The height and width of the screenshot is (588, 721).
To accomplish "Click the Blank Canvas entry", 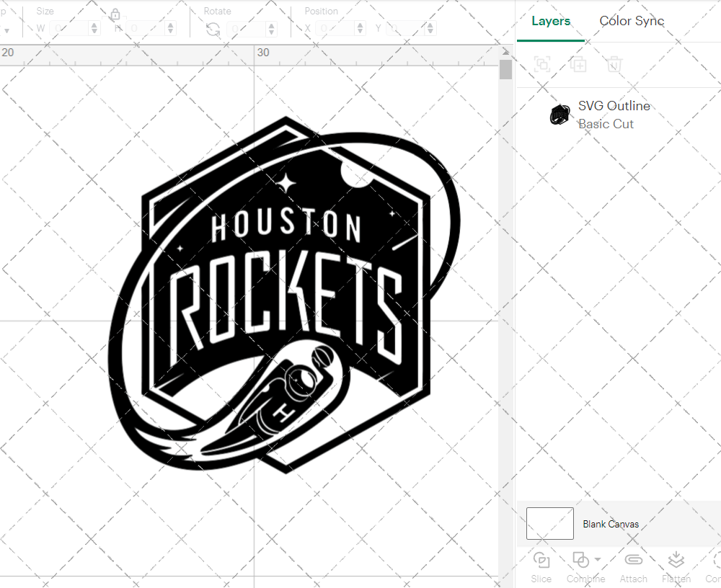I will (x=611, y=524).
